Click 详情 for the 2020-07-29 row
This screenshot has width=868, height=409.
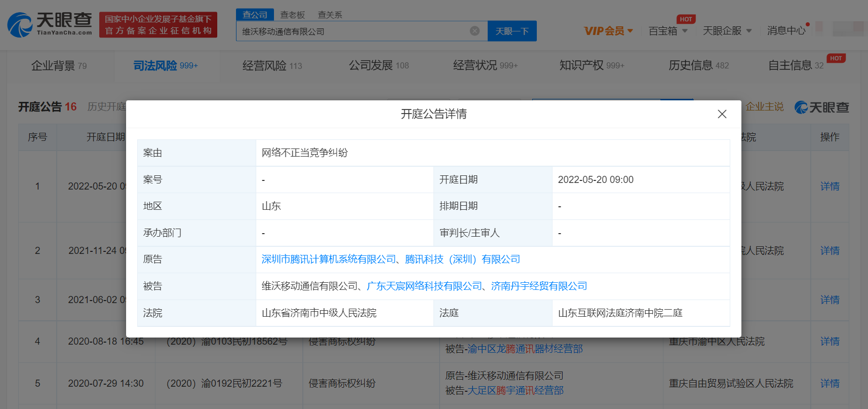830,383
